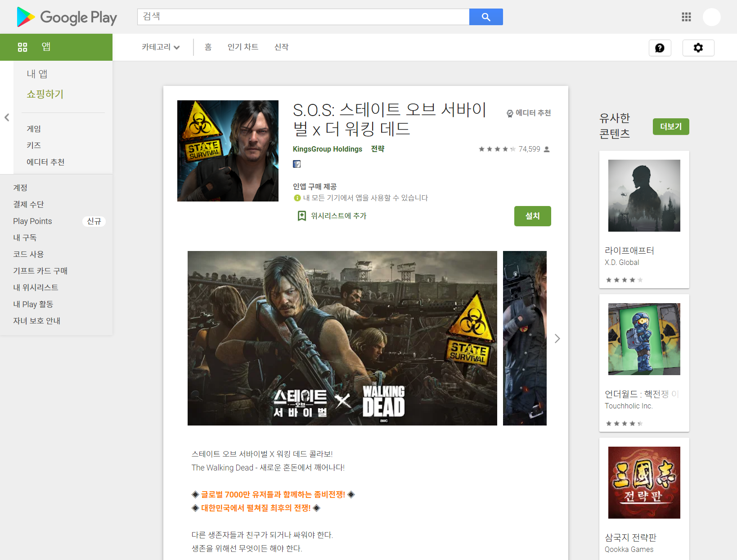
Task: Open 삼국지 전략판 app thumbnail
Action: pos(644,483)
